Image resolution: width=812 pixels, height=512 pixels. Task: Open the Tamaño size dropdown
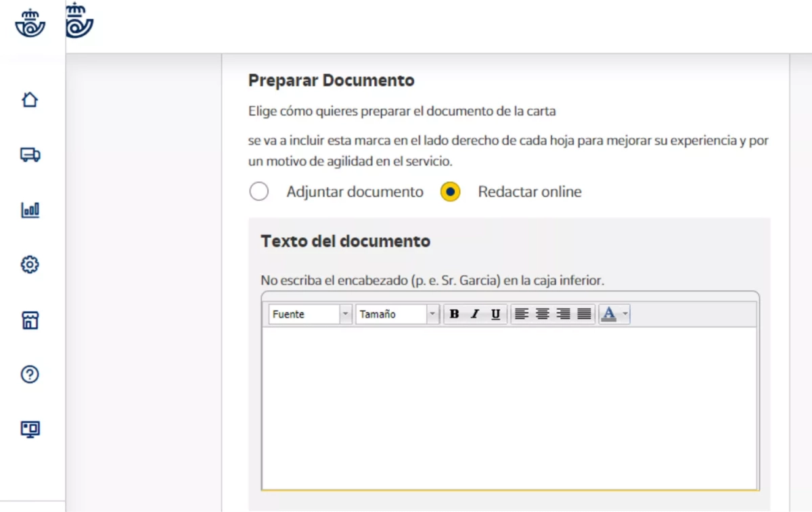[x=398, y=315]
